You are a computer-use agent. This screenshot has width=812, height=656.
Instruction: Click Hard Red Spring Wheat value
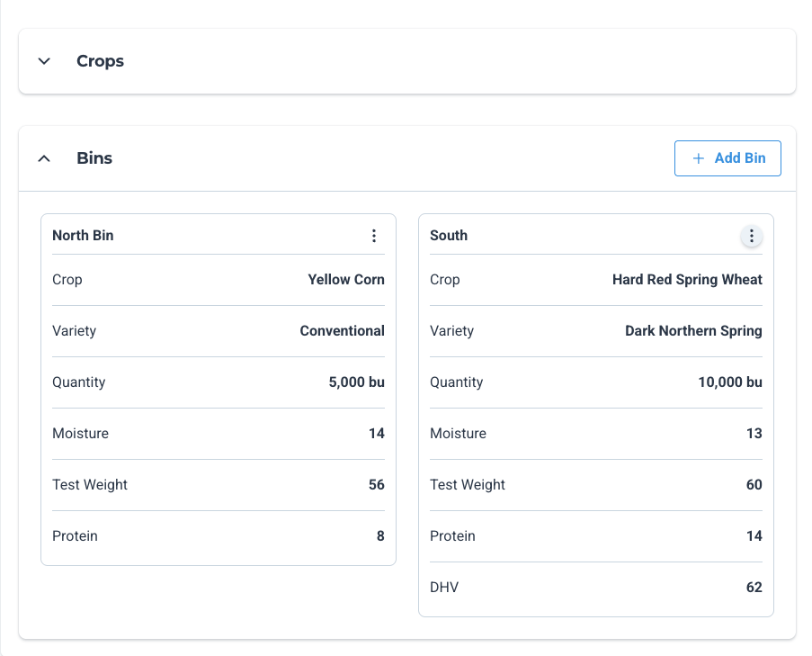[x=687, y=280]
